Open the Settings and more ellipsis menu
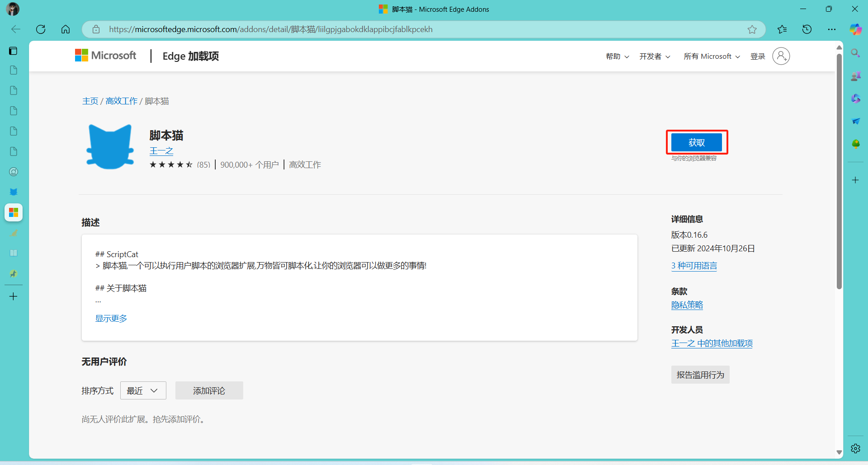 coord(832,29)
